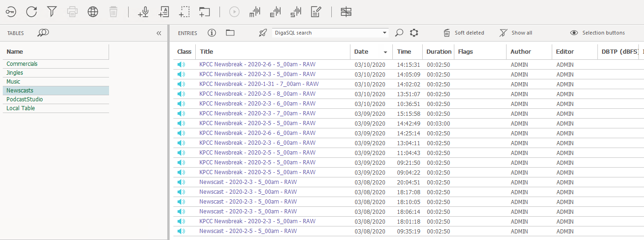Screen dimensions: 644x240
Task: Refresh the entries list
Action: point(31,12)
